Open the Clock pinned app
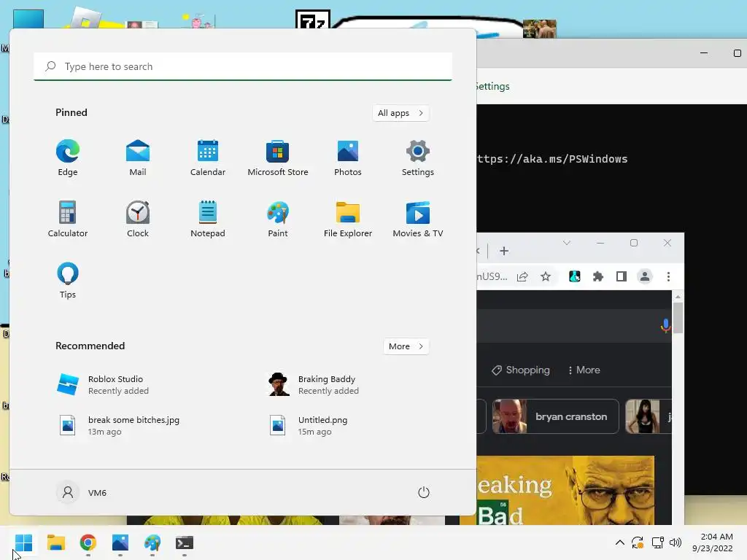Image resolution: width=747 pixels, height=560 pixels. (x=138, y=219)
